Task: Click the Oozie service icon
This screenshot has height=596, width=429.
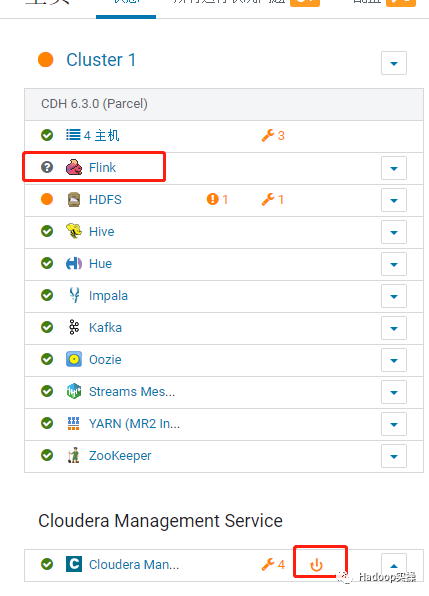Action: pyautogui.click(x=74, y=359)
